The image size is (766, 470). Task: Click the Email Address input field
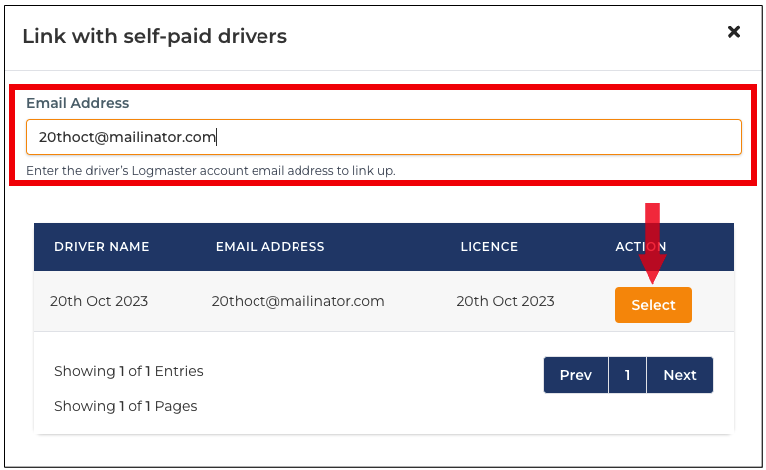(384, 137)
